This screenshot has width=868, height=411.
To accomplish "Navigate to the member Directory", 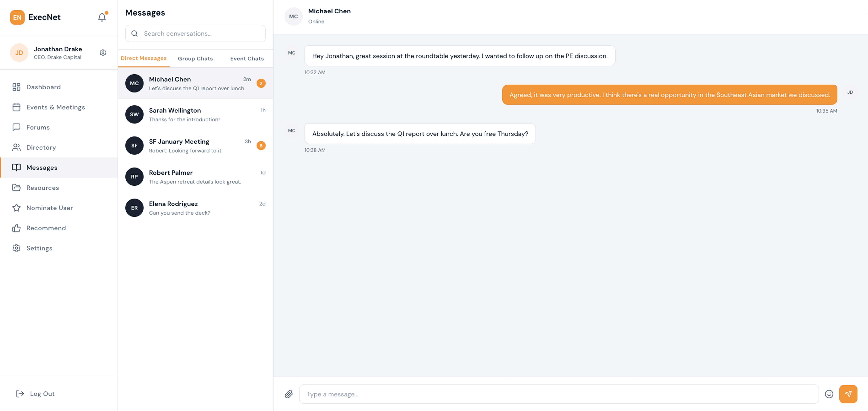I will [41, 147].
